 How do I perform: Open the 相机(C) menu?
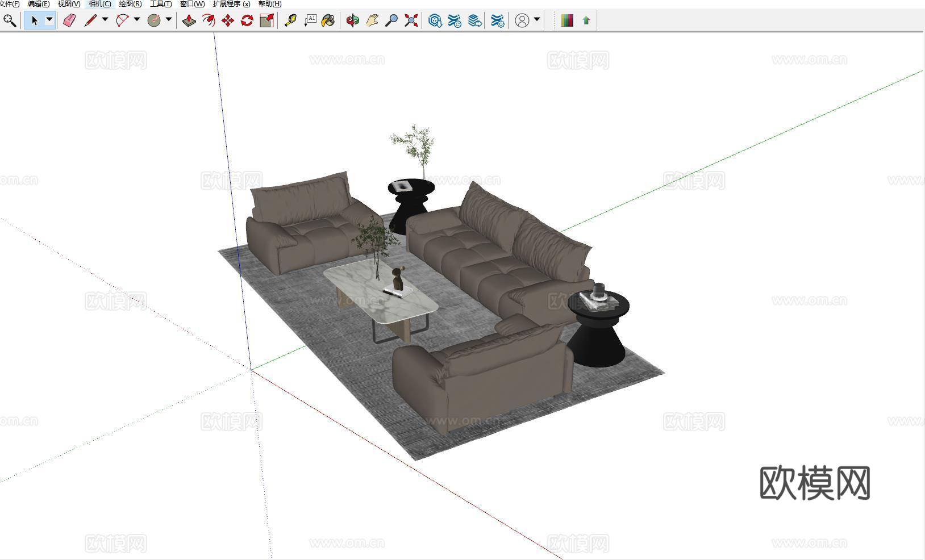click(x=99, y=4)
